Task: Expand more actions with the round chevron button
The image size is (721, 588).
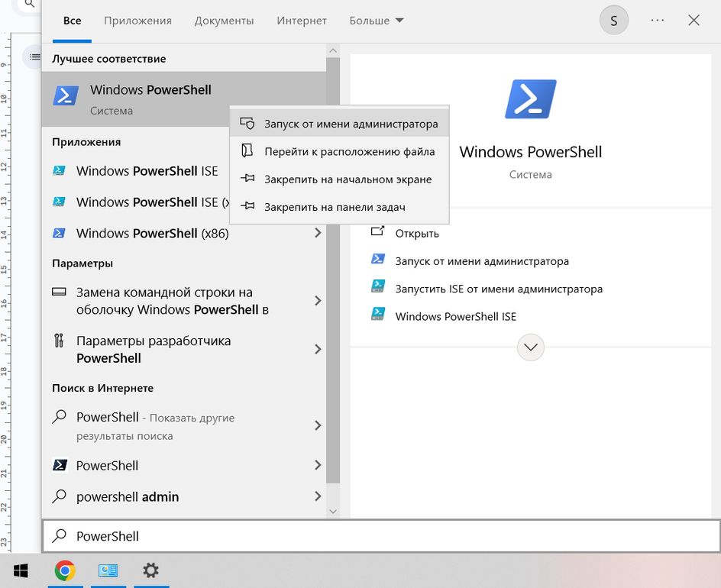Action: click(531, 347)
